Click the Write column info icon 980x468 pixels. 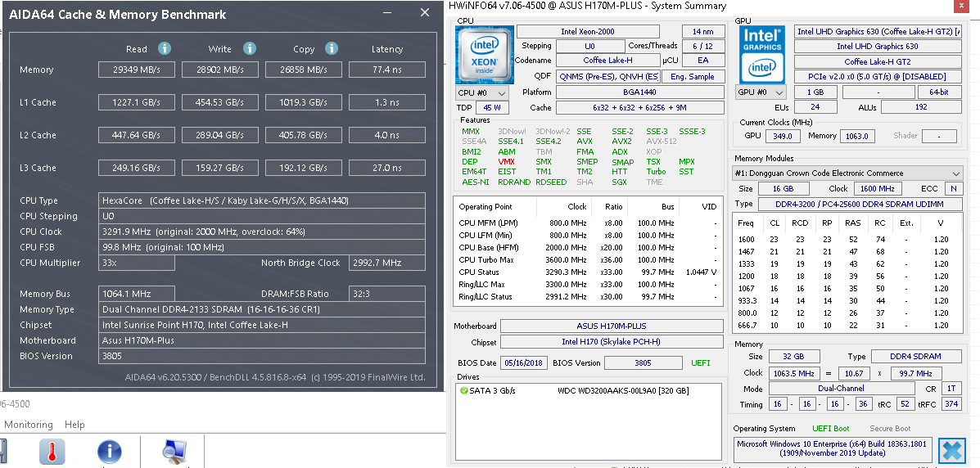point(250,49)
